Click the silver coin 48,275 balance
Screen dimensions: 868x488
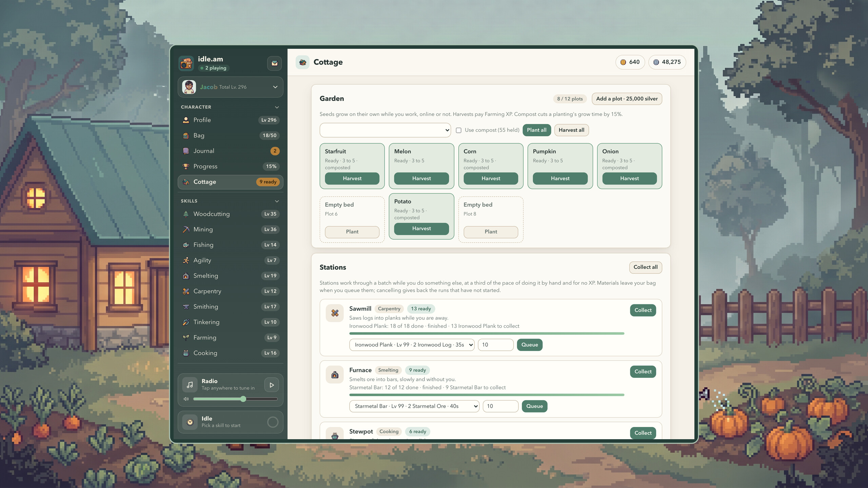(667, 62)
